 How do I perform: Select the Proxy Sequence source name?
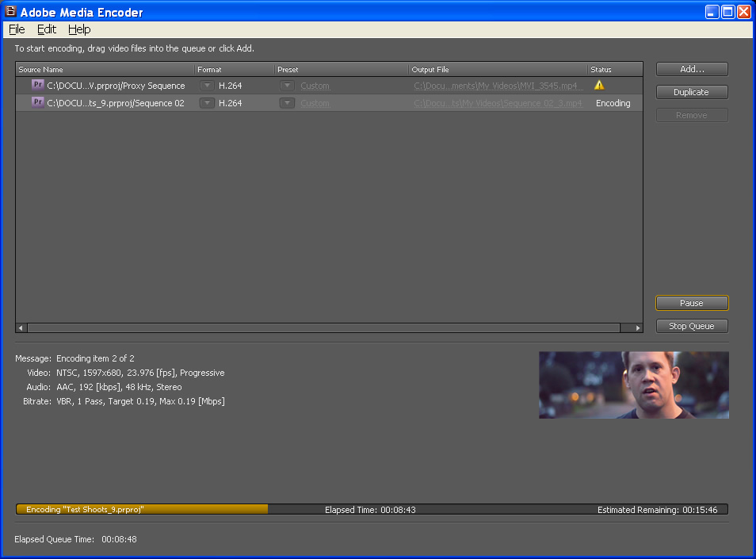click(116, 86)
